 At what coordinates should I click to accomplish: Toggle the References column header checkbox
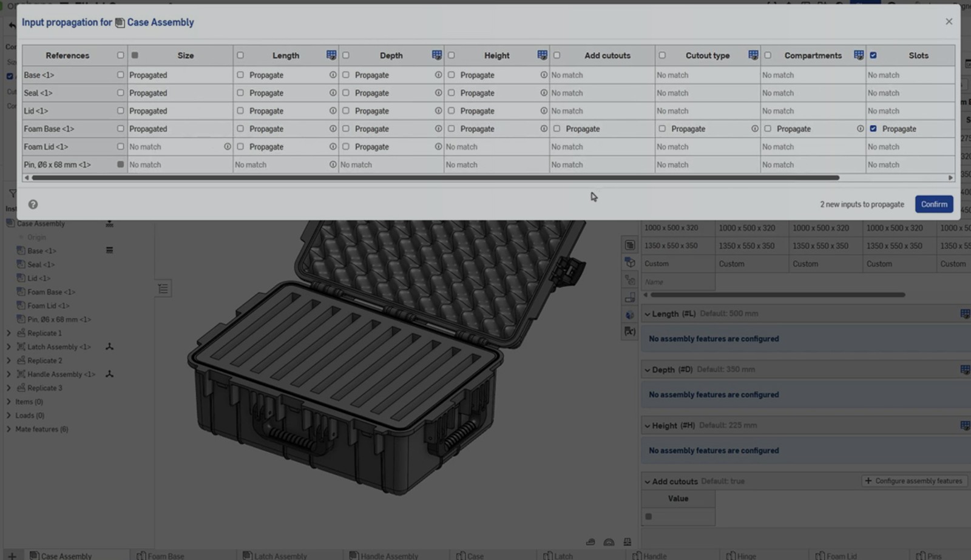120,55
